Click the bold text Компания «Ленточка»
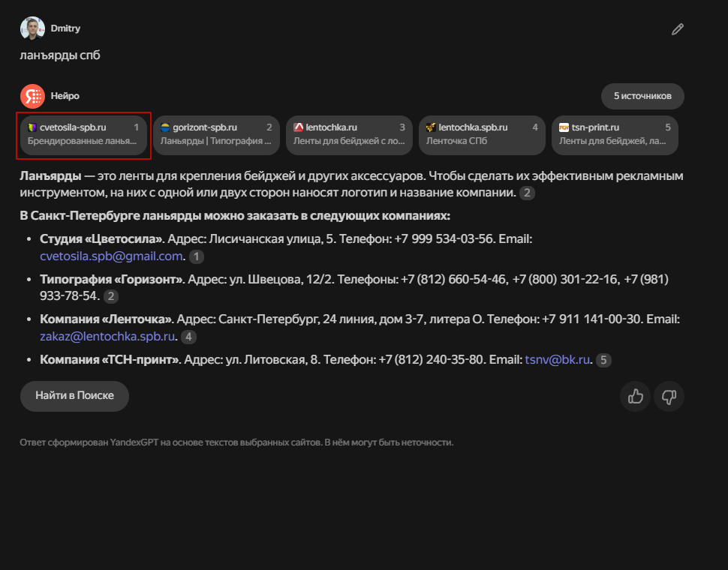This screenshot has width=728, height=570. point(107,319)
